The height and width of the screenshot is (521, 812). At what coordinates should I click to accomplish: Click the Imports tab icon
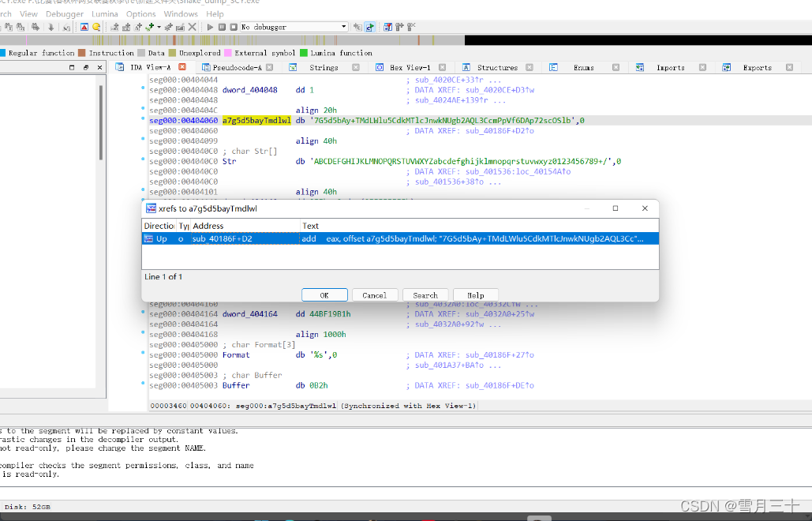(639, 67)
